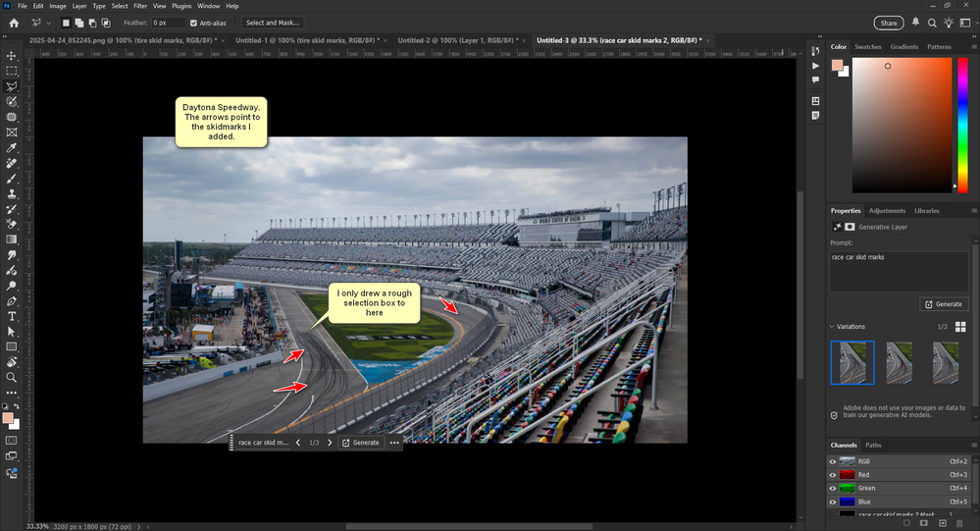
Task: Choose the Subtract from selection mode button
Action: pyautogui.click(x=92, y=23)
